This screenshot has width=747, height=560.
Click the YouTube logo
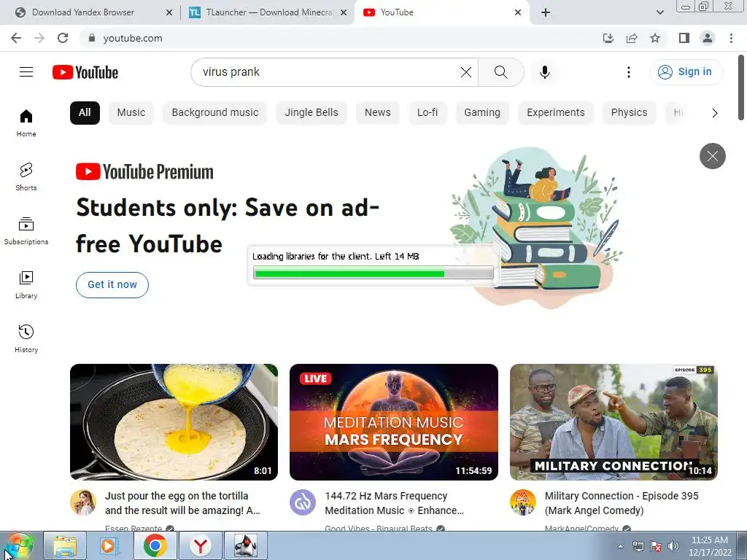(85, 72)
